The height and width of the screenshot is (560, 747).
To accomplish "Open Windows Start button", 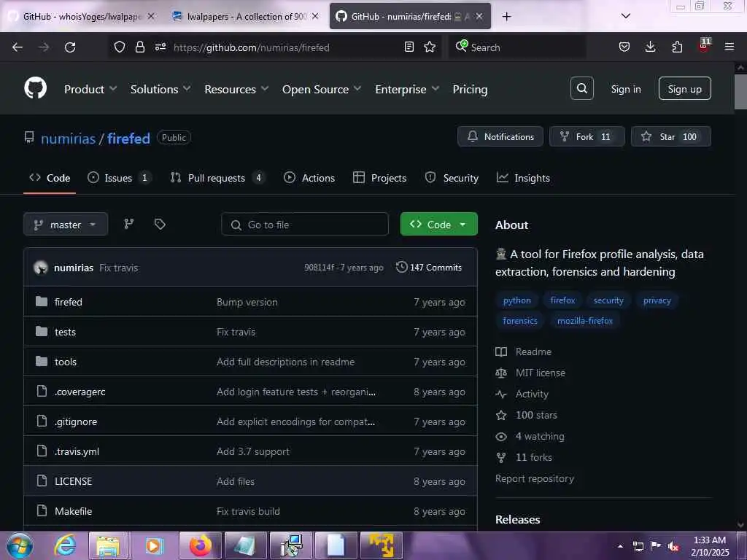I will click(19, 545).
